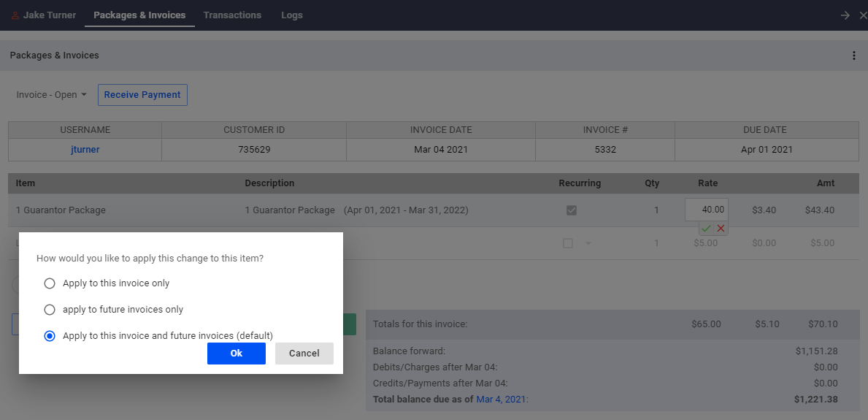Screen dimensions: 868x420
Task: Switch to the Transactions tab
Action: click(232, 15)
